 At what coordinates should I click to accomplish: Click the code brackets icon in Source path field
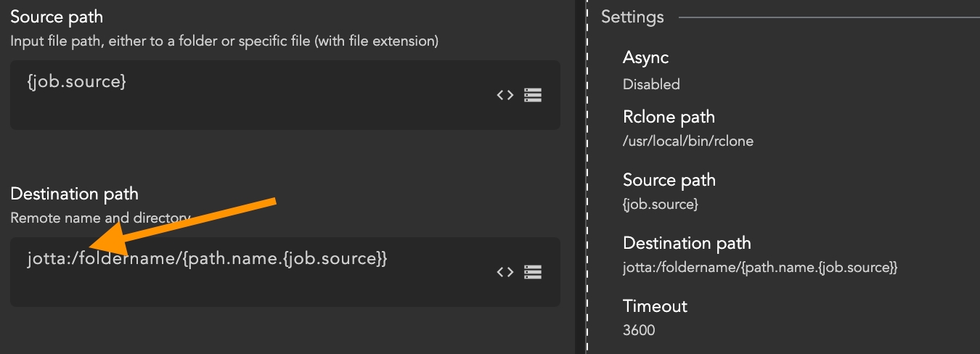point(505,95)
